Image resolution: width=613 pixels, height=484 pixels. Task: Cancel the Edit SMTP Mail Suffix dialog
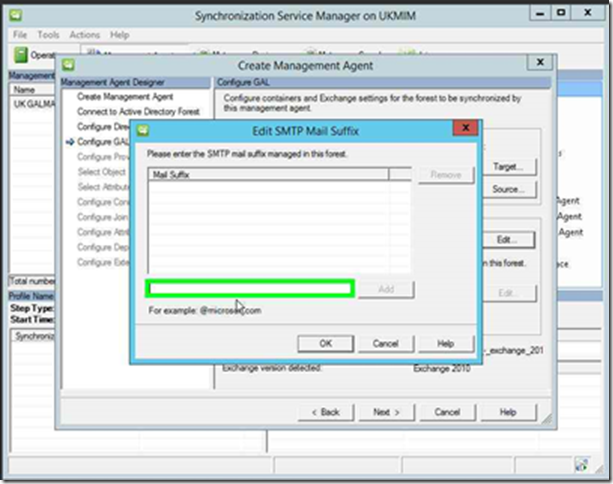coord(385,344)
